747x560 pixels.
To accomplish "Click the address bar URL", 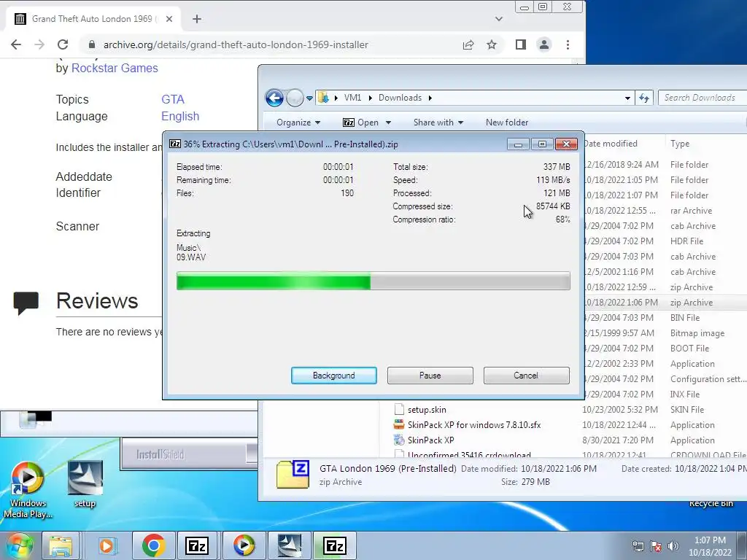I will (x=236, y=44).
